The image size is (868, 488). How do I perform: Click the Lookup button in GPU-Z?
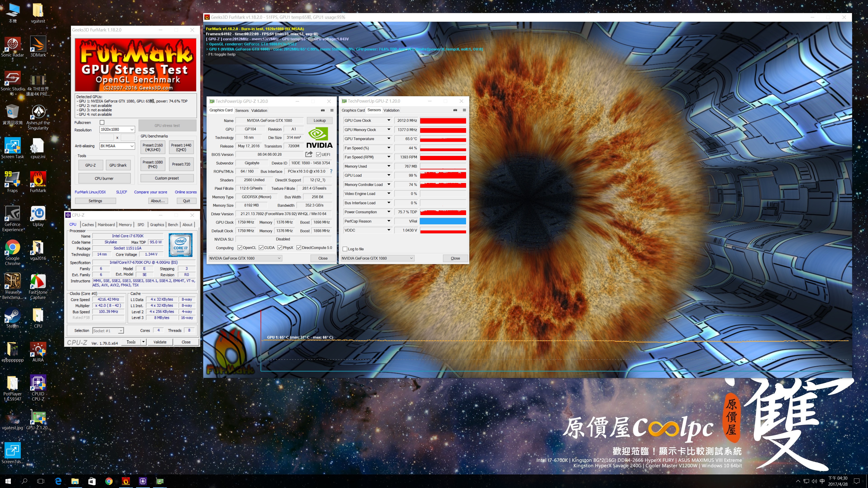(x=319, y=120)
